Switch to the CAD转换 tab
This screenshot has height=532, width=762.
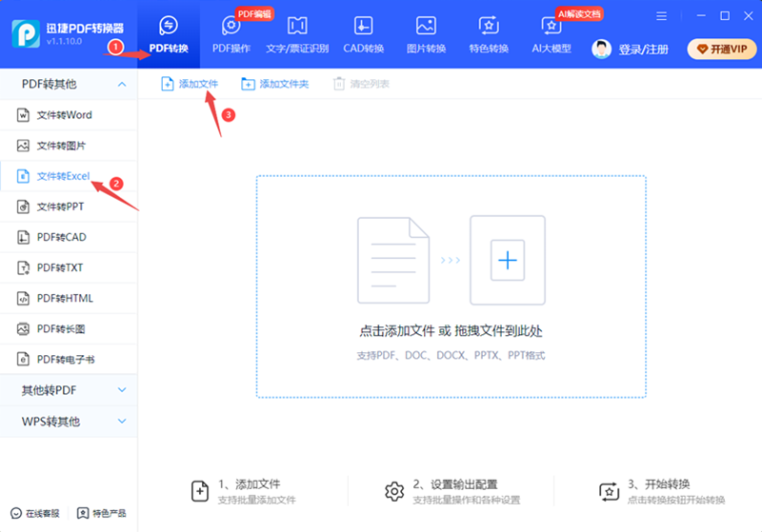[364, 34]
